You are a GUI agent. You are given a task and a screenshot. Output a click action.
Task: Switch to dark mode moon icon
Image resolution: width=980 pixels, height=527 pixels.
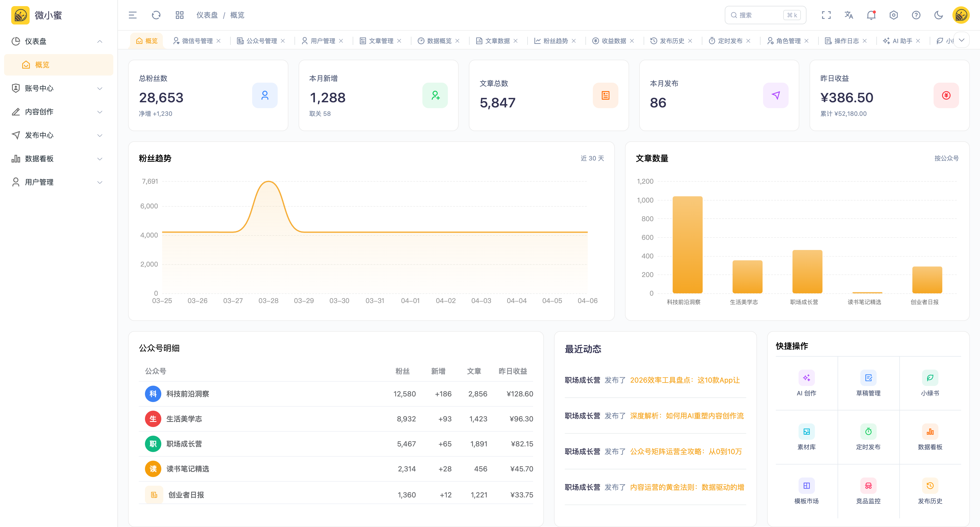938,15
